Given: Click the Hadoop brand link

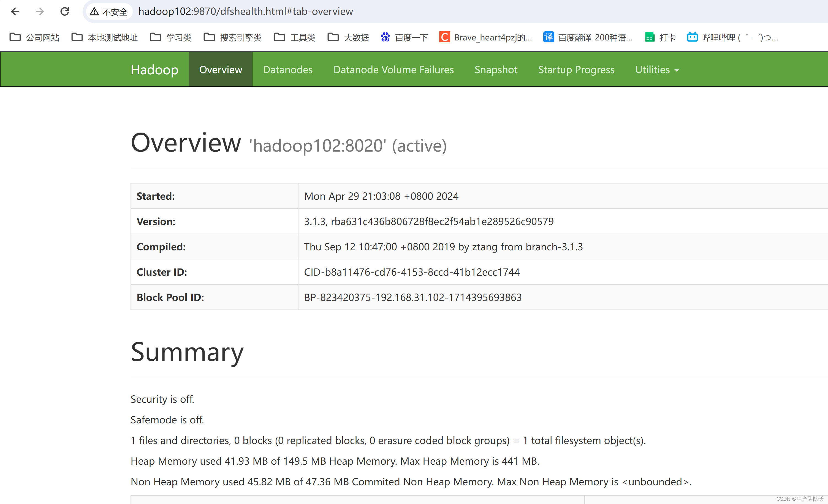Looking at the screenshot, I should click(x=154, y=70).
